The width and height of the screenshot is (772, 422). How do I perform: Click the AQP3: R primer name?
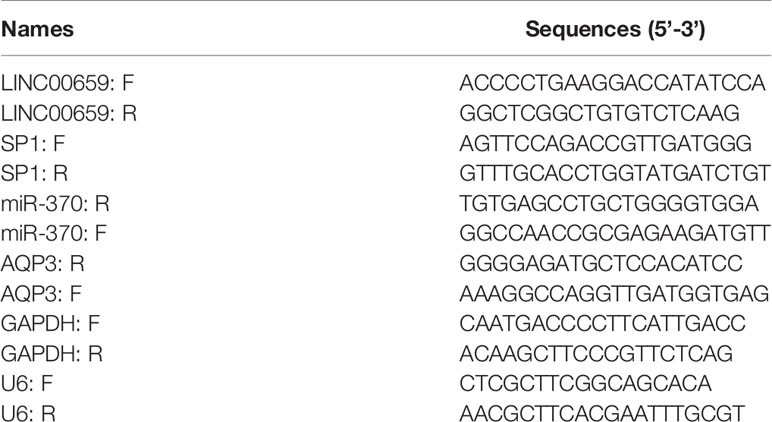tap(43, 263)
